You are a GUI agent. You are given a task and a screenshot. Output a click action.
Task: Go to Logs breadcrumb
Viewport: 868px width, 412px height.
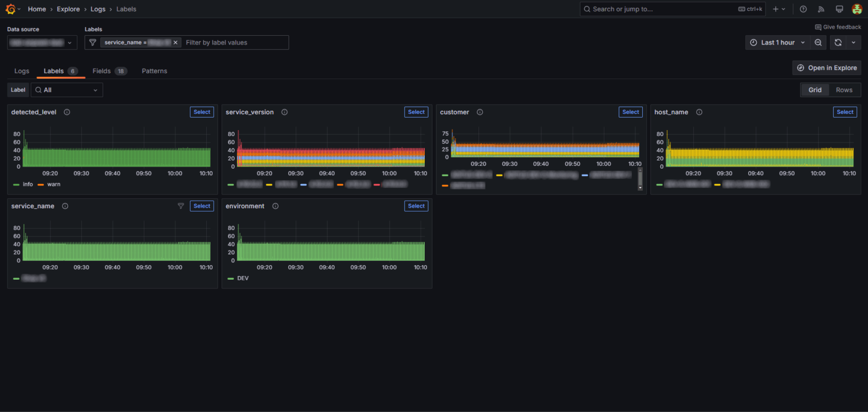coord(98,9)
